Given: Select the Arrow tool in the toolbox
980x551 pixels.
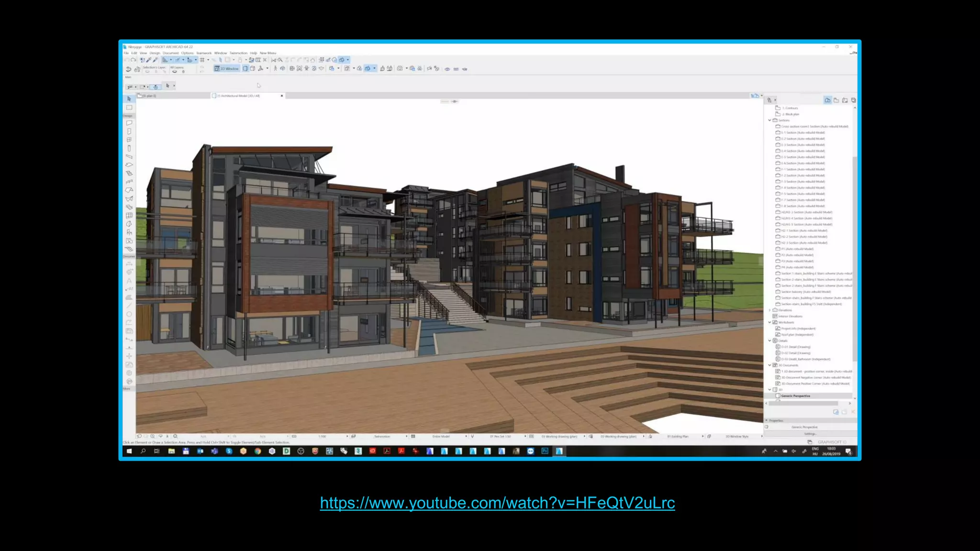Looking at the screenshot, I should [129, 99].
